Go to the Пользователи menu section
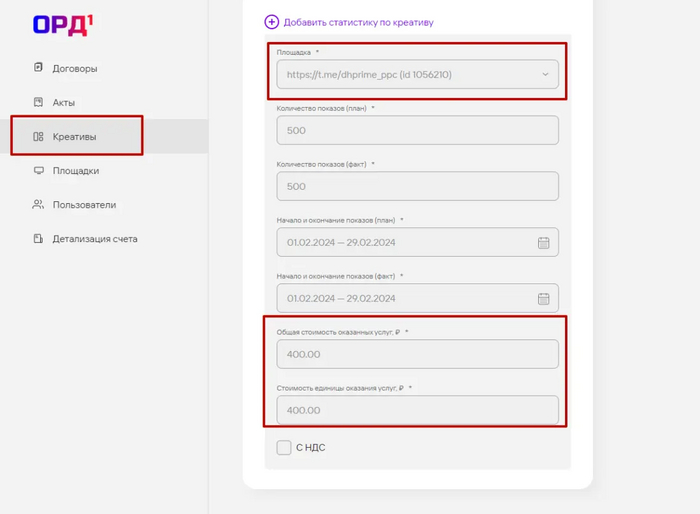The width and height of the screenshot is (700, 514). click(x=84, y=205)
